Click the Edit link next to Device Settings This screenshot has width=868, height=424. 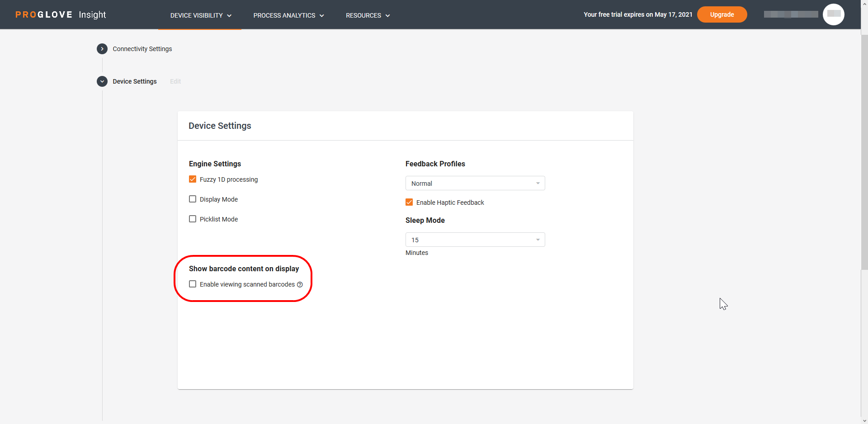click(175, 81)
